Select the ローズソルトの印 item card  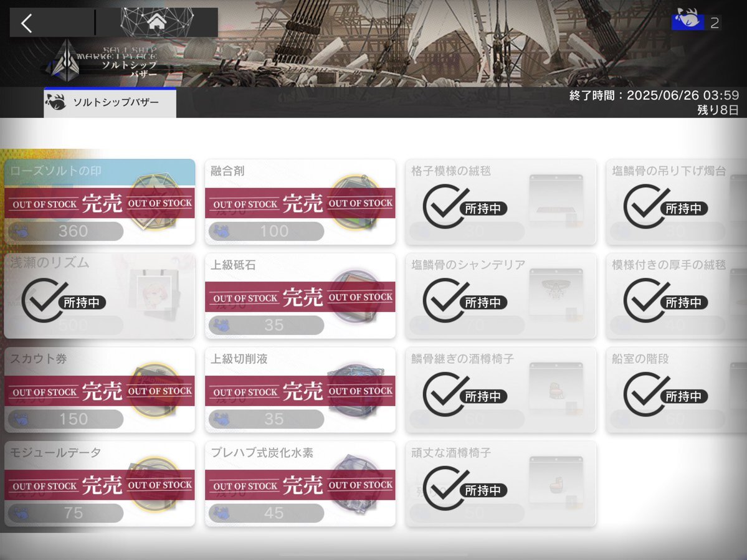[100, 202]
